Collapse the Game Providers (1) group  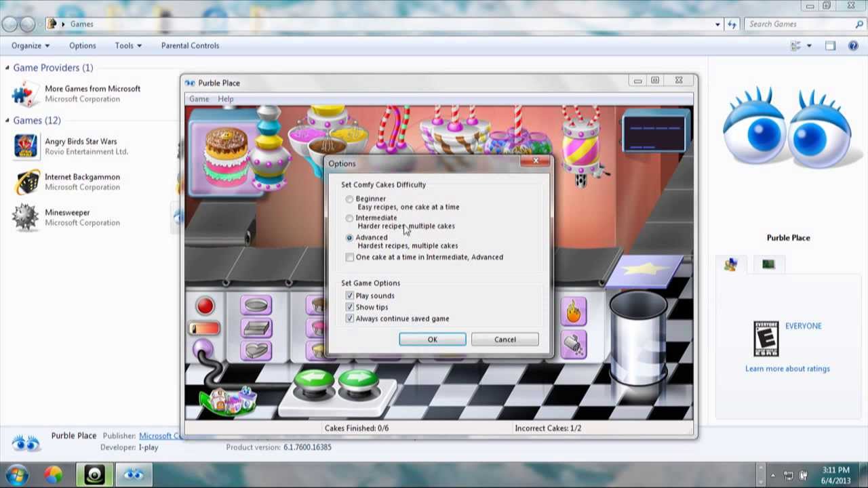7,68
